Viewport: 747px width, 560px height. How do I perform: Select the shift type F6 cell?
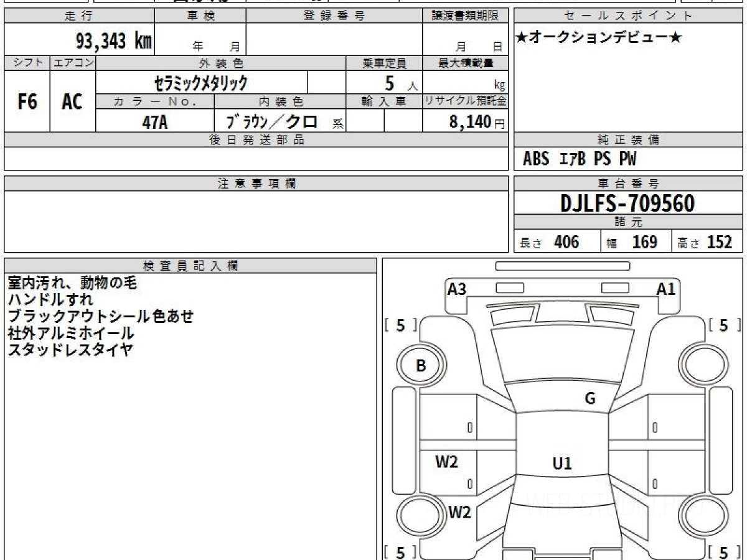pyautogui.click(x=27, y=101)
